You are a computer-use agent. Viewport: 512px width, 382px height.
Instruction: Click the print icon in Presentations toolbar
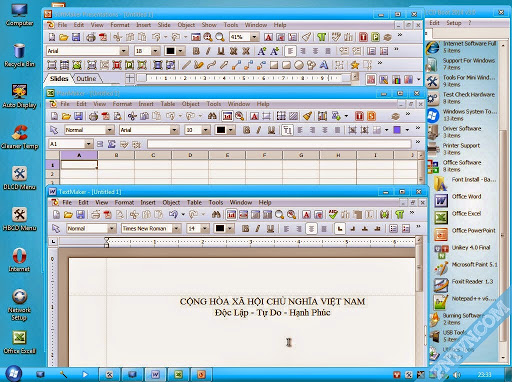click(91, 37)
